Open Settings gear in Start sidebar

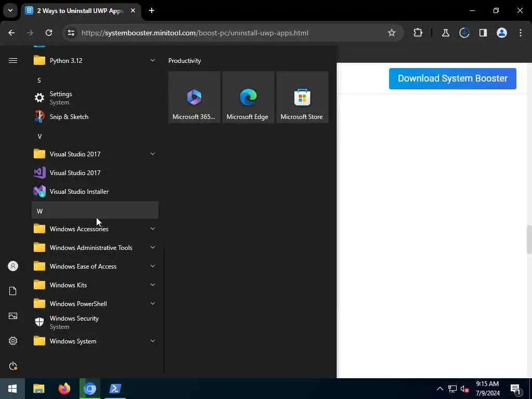pos(13,341)
